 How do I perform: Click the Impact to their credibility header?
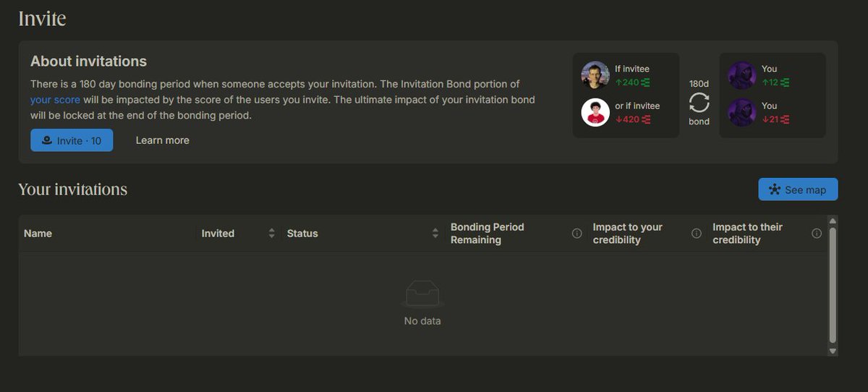(x=748, y=234)
